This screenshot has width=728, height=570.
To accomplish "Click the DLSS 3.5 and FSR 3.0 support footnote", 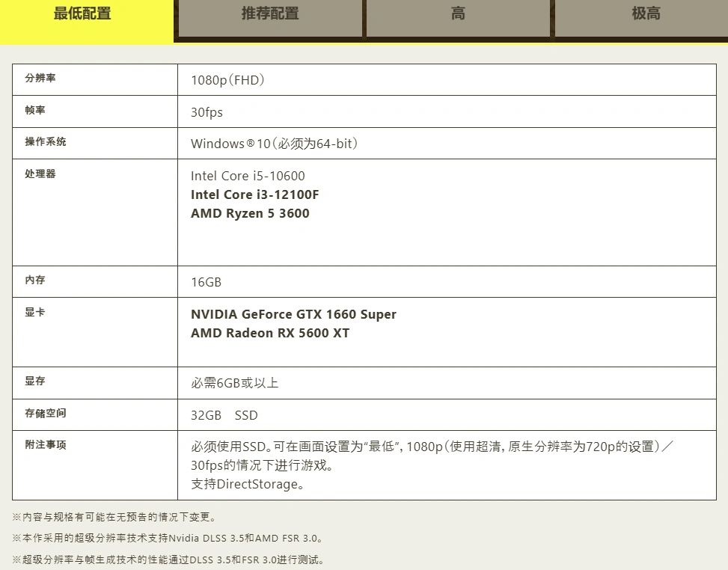I will pos(168,538).
